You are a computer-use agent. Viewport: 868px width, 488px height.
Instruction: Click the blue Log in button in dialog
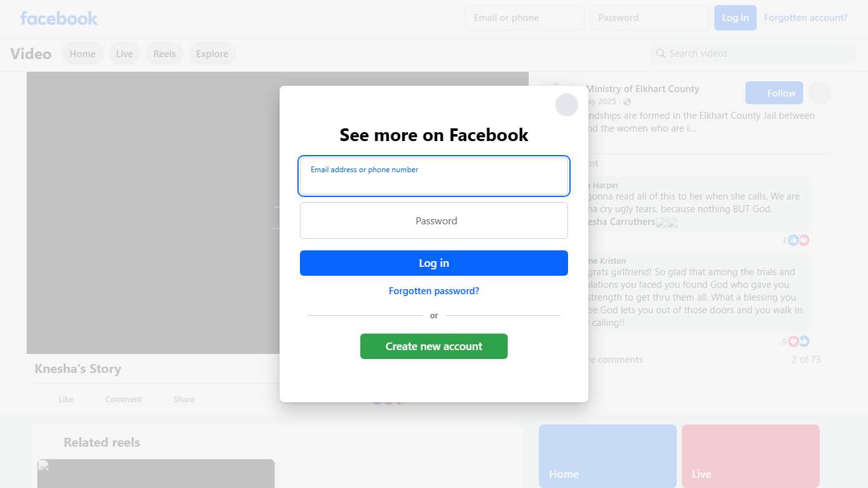coord(434,263)
